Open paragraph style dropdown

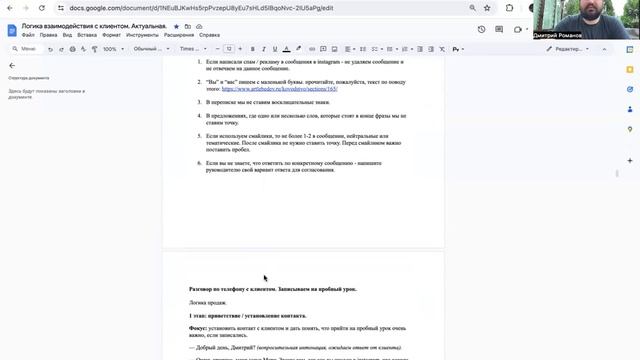point(151,49)
